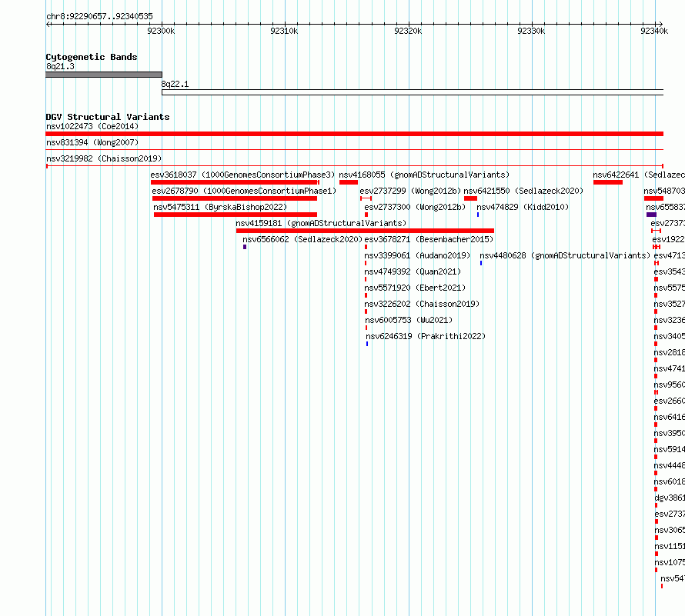Click the red esv2678790 variant bar

[x=235, y=198]
